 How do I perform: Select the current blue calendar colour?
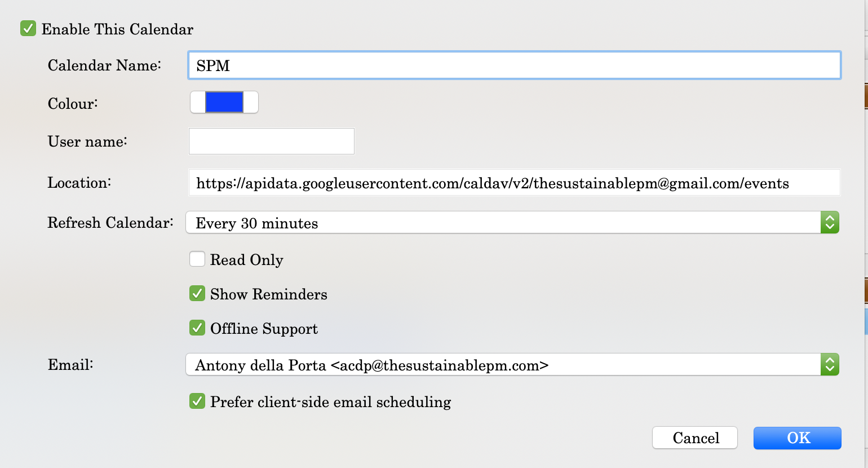click(224, 101)
